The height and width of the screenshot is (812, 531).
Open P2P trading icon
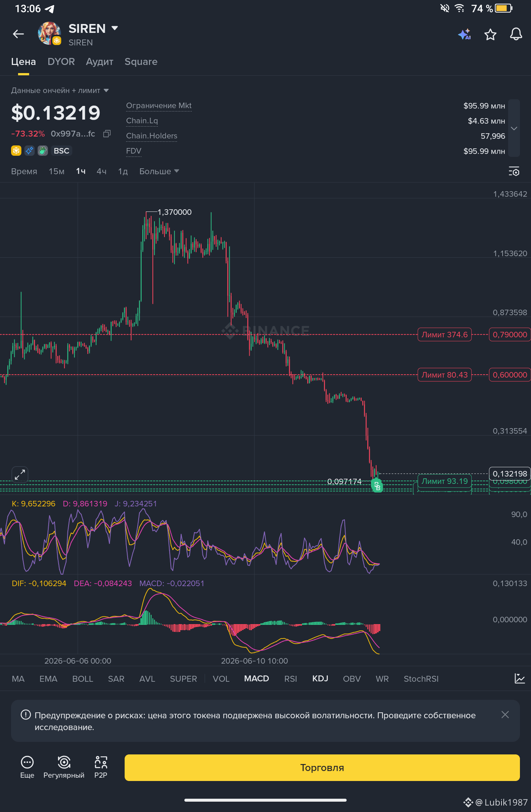click(101, 767)
